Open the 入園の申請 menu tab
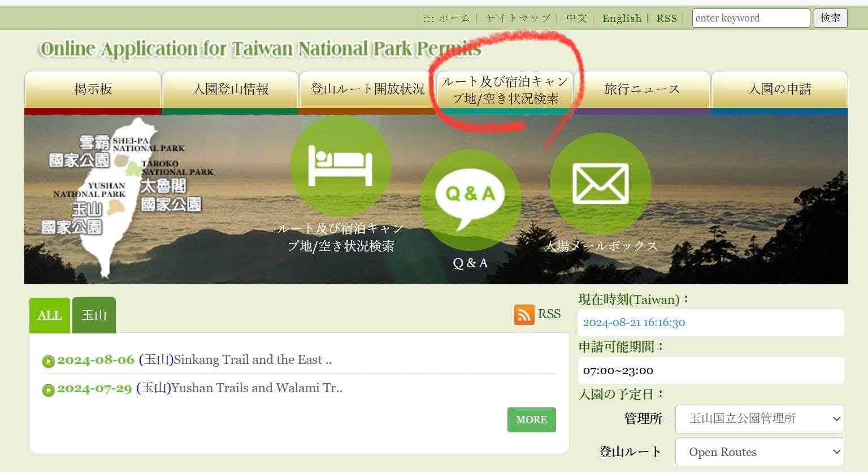 pyautogui.click(x=779, y=89)
